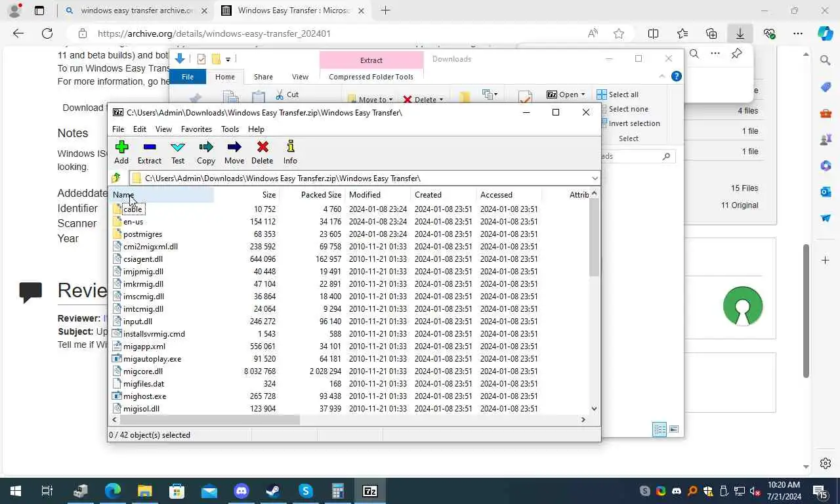Viewport: 840px width, 504px height.
Task: Select migautoplay.exe file
Action: coord(152,359)
